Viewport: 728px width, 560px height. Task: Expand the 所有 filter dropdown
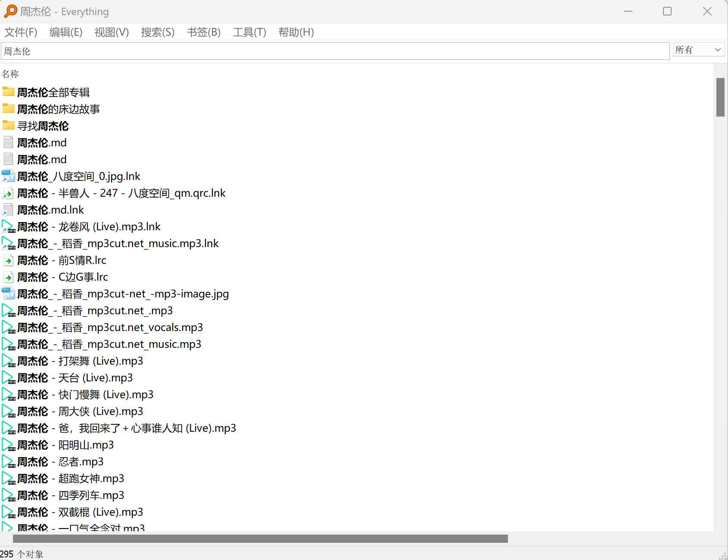pyautogui.click(x=699, y=50)
